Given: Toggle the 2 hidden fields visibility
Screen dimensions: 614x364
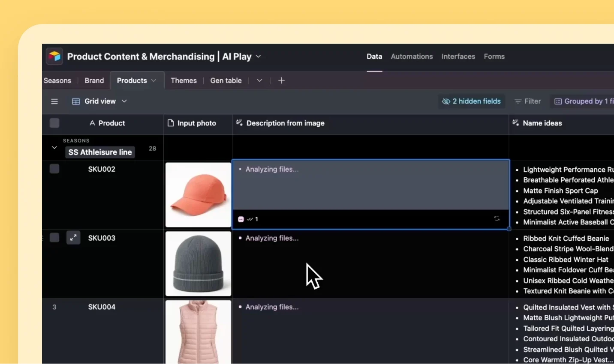Looking at the screenshot, I should pyautogui.click(x=471, y=101).
